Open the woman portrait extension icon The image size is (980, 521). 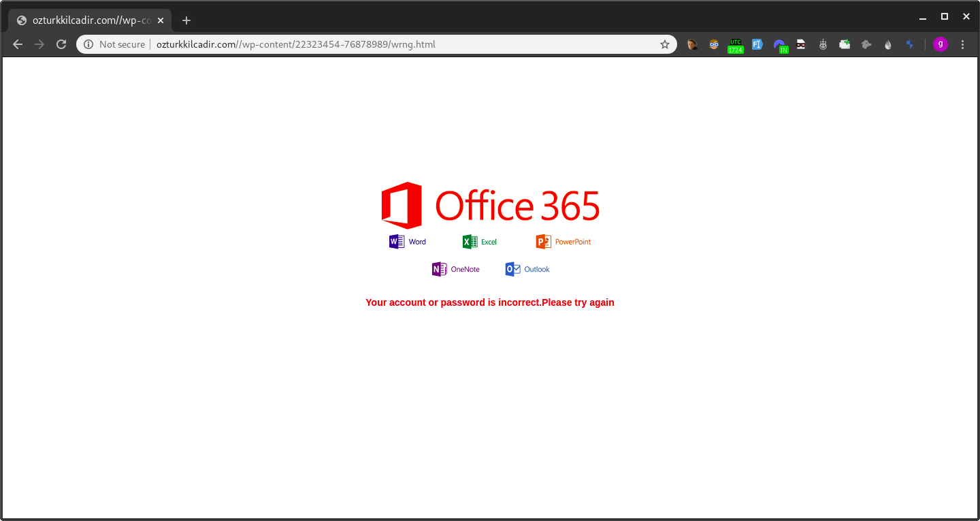click(692, 44)
